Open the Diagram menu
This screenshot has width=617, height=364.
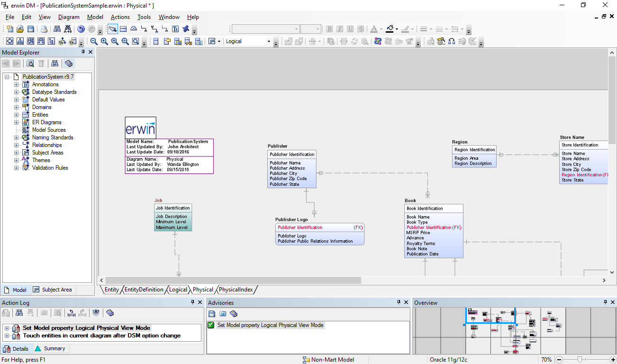click(x=69, y=17)
